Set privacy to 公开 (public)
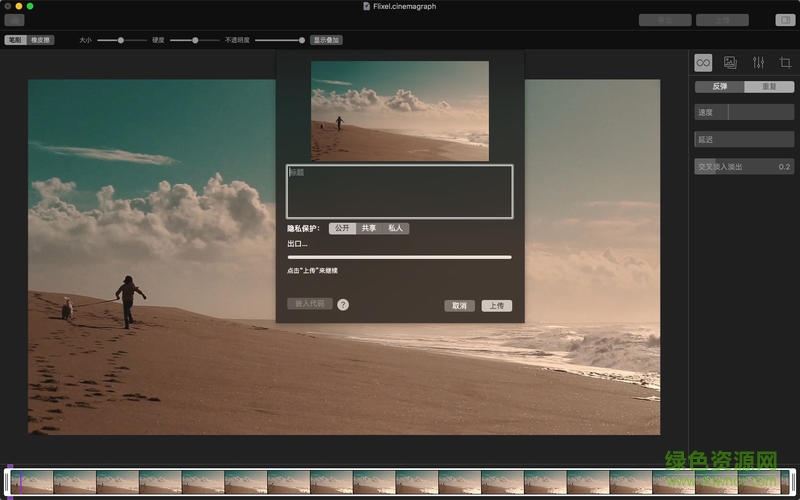 click(342, 228)
